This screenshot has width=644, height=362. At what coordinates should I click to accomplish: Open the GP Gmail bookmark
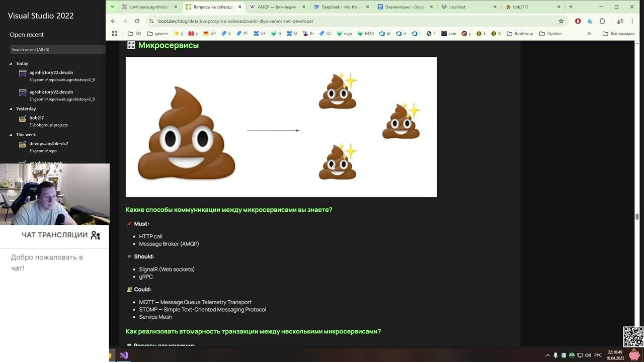(209, 33)
